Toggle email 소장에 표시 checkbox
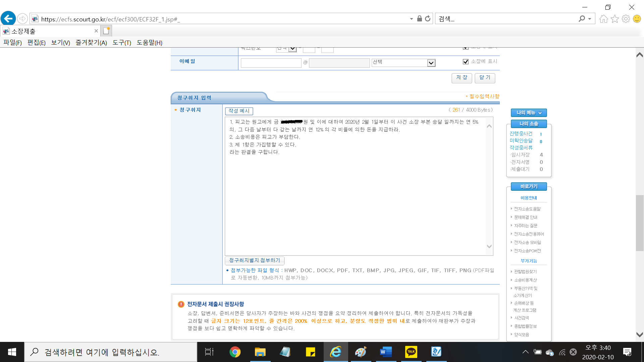This screenshot has width=644, height=362. pos(466,62)
